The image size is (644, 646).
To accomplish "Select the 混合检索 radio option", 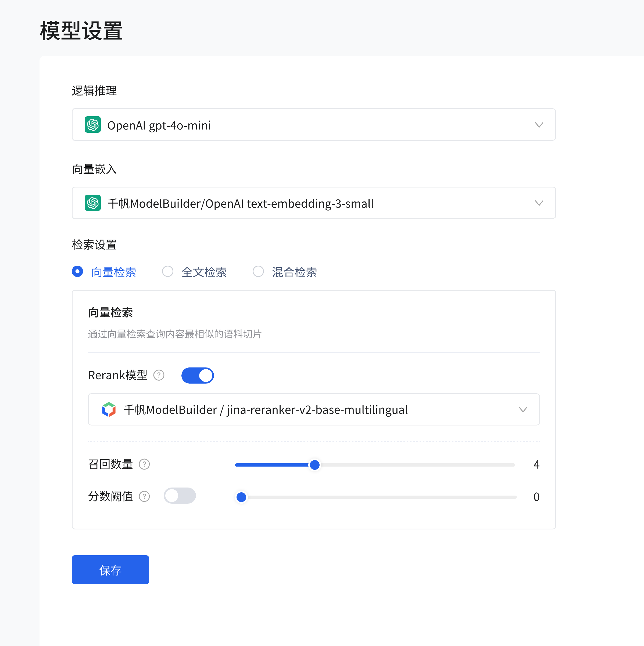I will coord(258,271).
